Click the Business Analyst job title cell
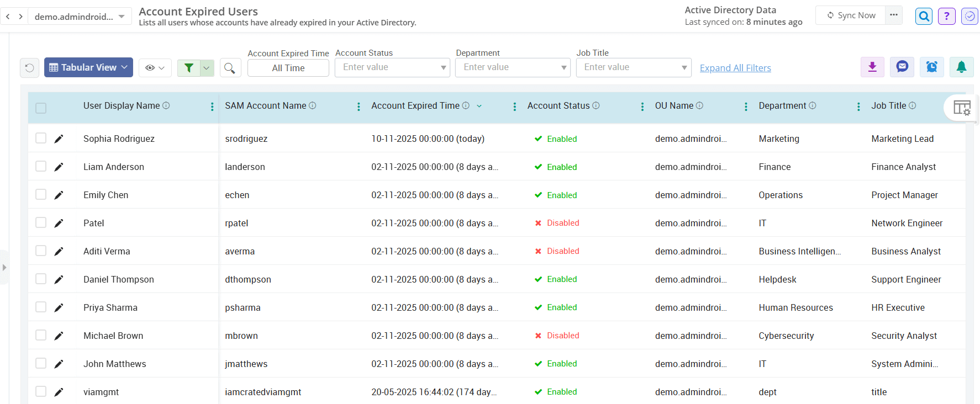Viewport: 980px width, 404px height. coord(906,251)
